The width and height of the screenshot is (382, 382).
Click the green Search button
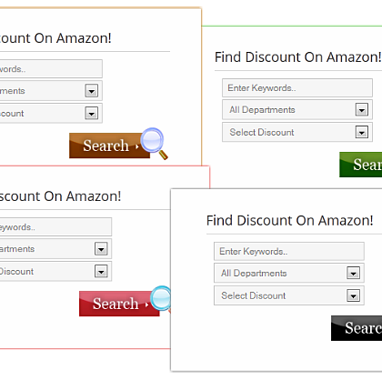[361, 165]
